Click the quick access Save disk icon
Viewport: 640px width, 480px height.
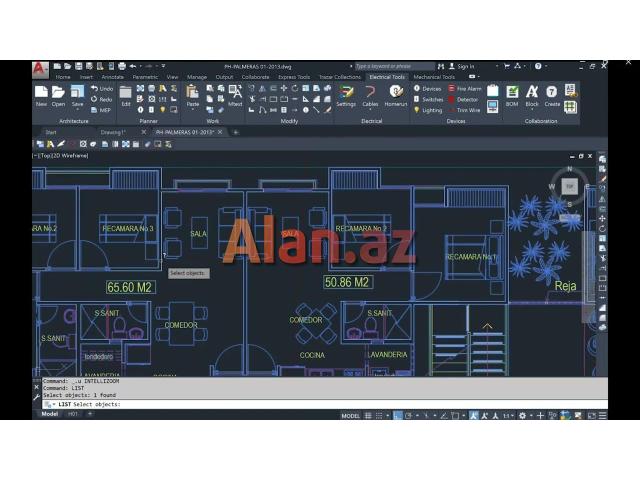coord(78,66)
